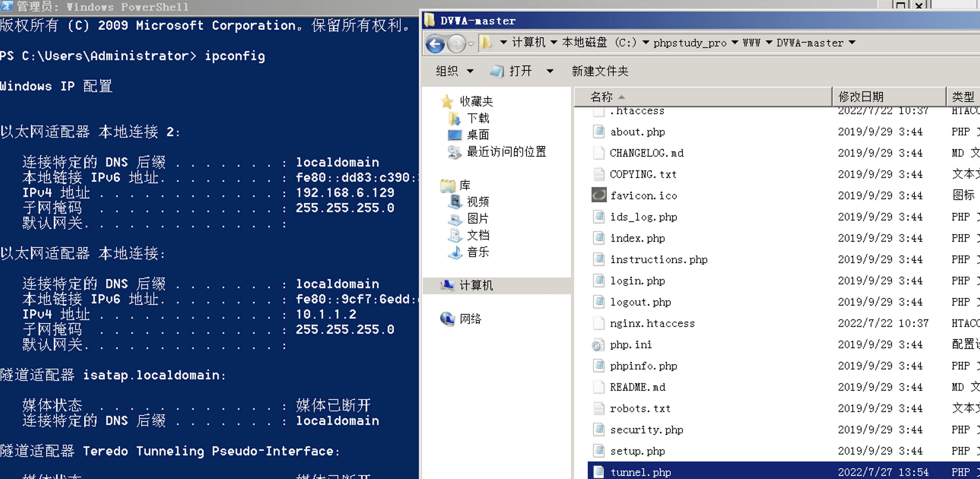The width and height of the screenshot is (980, 479).
Task: Expand the dropdown arrow after 计算机 in address bar
Action: (x=554, y=43)
